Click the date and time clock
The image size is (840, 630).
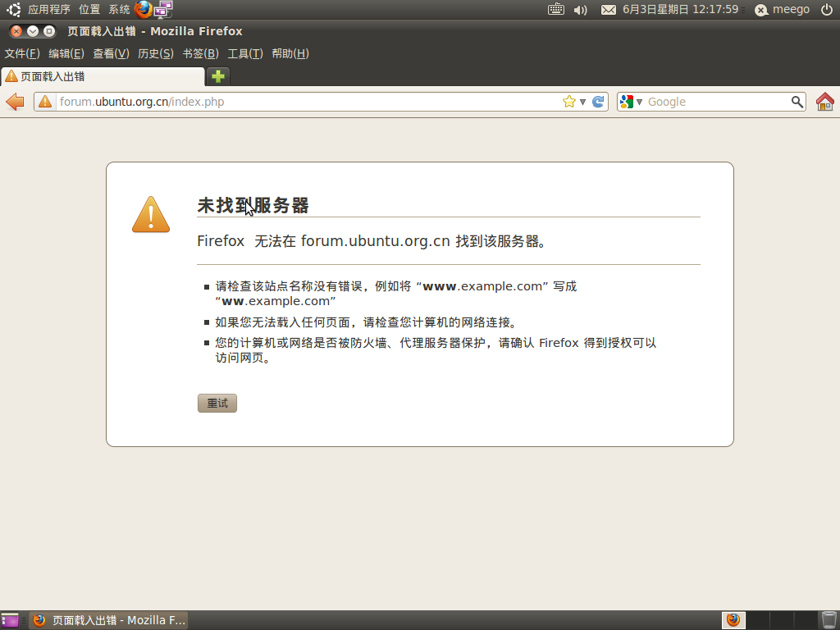coord(680,10)
